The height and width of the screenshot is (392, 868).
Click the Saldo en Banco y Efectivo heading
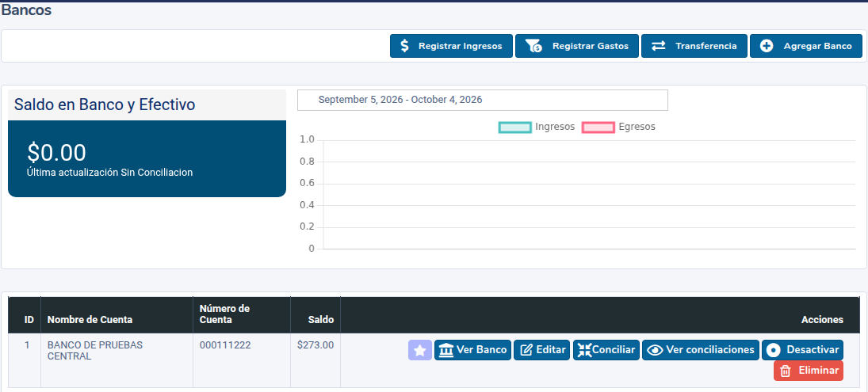pos(105,105)
